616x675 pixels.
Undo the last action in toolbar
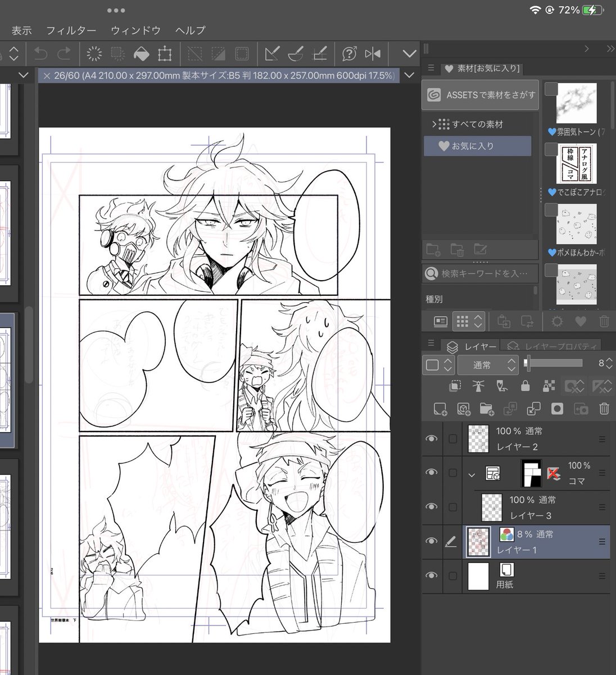[x=41, y=54]
